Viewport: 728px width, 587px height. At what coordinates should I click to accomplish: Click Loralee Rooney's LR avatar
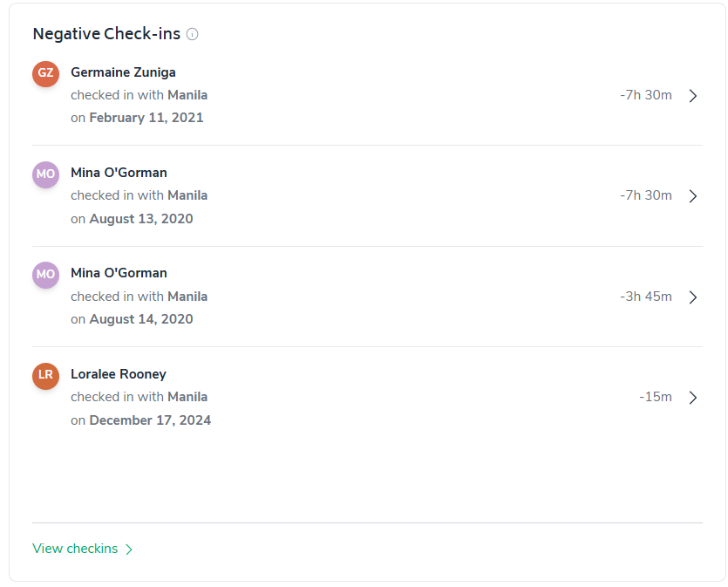(45, 375)
